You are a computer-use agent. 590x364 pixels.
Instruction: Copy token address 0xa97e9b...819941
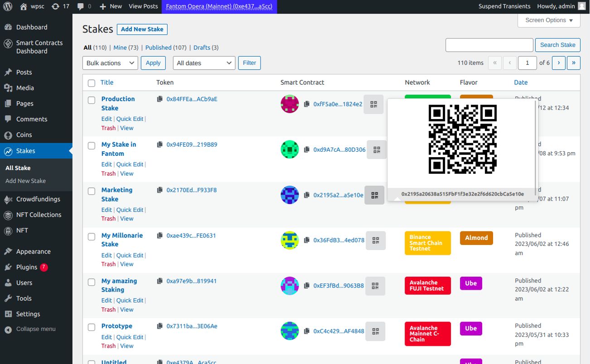click(160, 281)
